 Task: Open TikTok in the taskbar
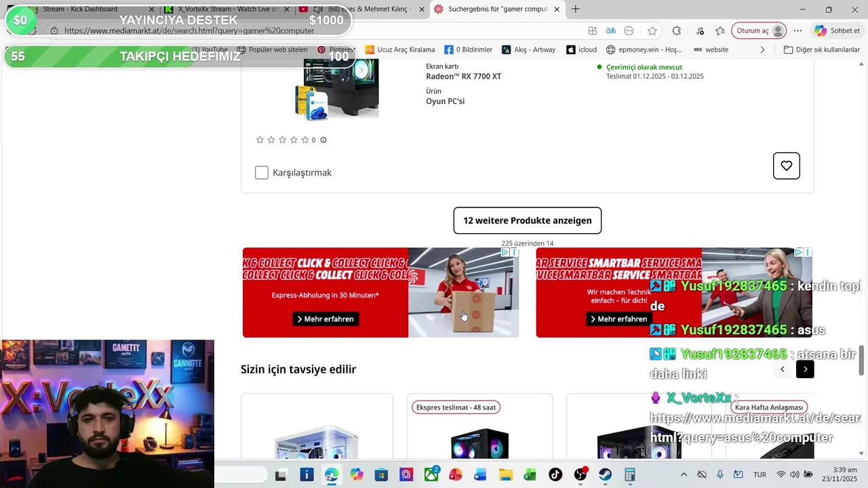coord(555,474)
